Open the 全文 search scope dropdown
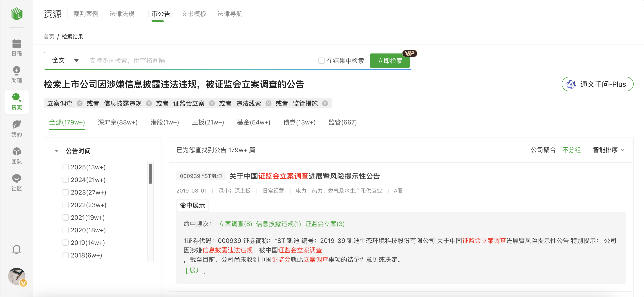 coord(65,60)
